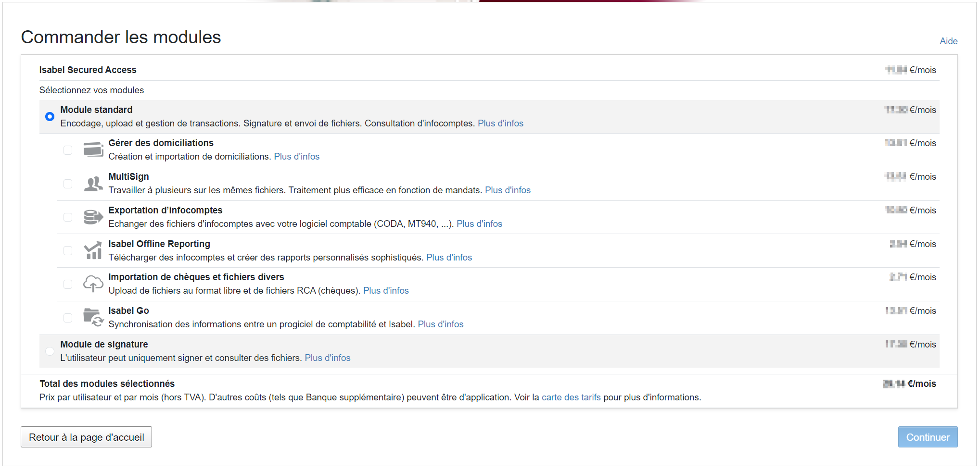Image resolution: width=980 pixels, height=471 pixels.
Task: Open Plus d'infos for Gérer des domiciliations
Action: click(297, 156)
